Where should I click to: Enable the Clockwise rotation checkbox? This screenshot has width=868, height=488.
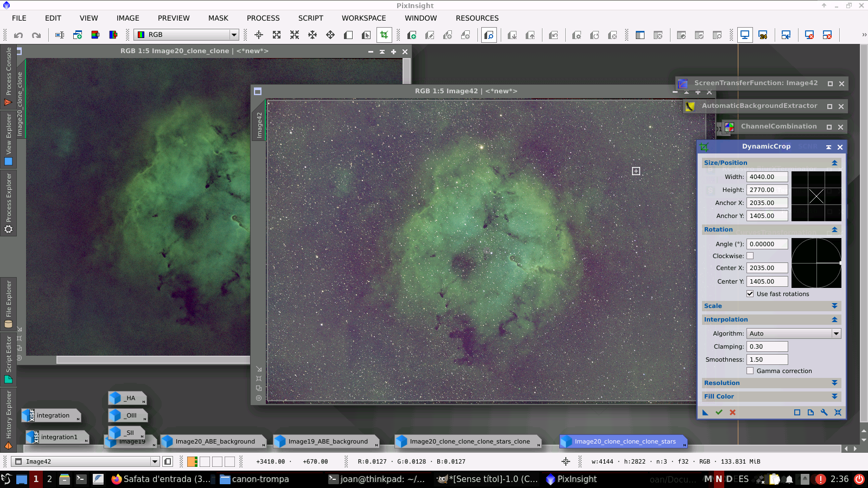pyautogui.click(x=750, y=256)
